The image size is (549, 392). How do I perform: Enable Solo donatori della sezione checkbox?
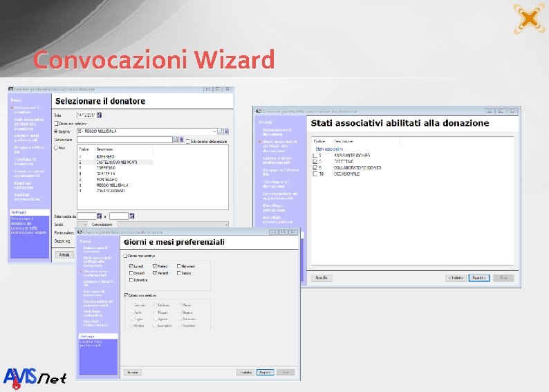pyautogui.click(x=187, y=142)
